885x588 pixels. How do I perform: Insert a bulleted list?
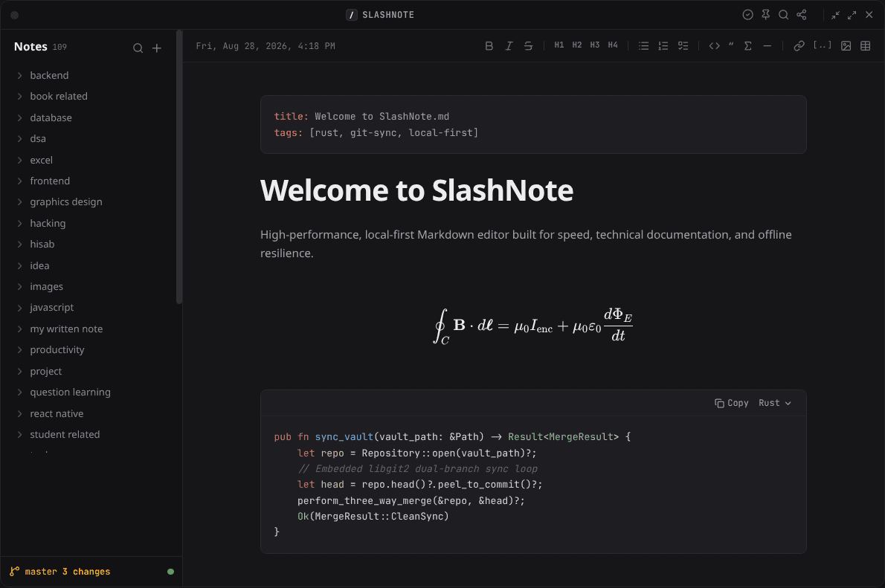(x=643, y=46)
